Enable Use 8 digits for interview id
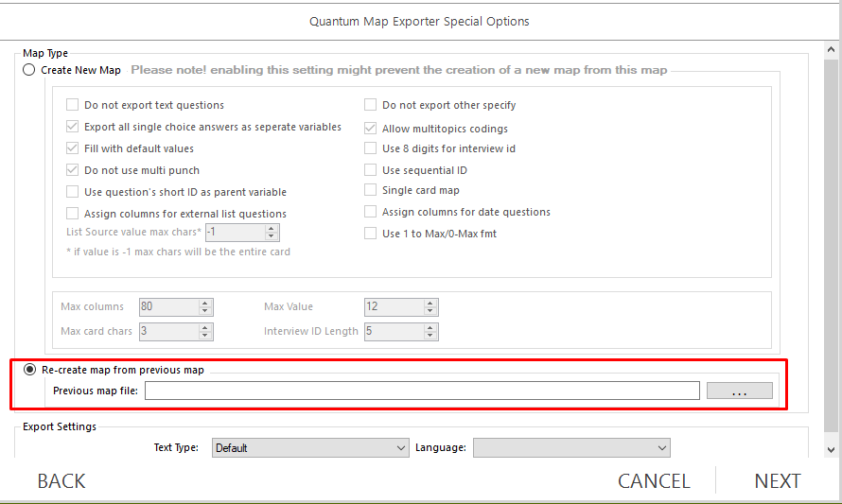842x504 pixels. (370, 148)
